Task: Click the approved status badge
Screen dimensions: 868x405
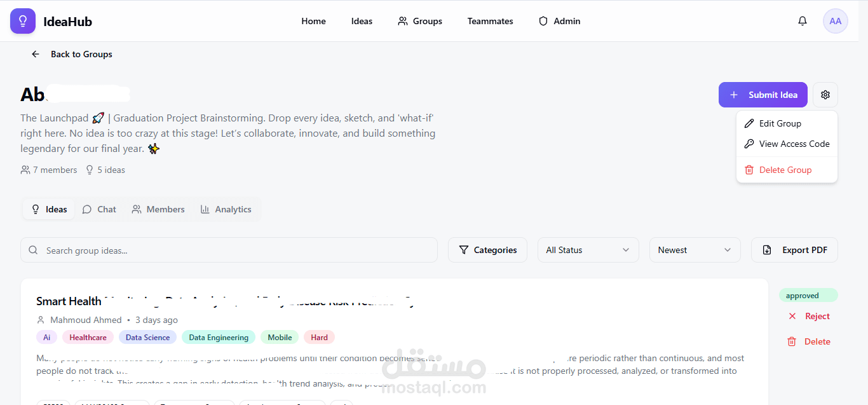Action: (808, 296)
